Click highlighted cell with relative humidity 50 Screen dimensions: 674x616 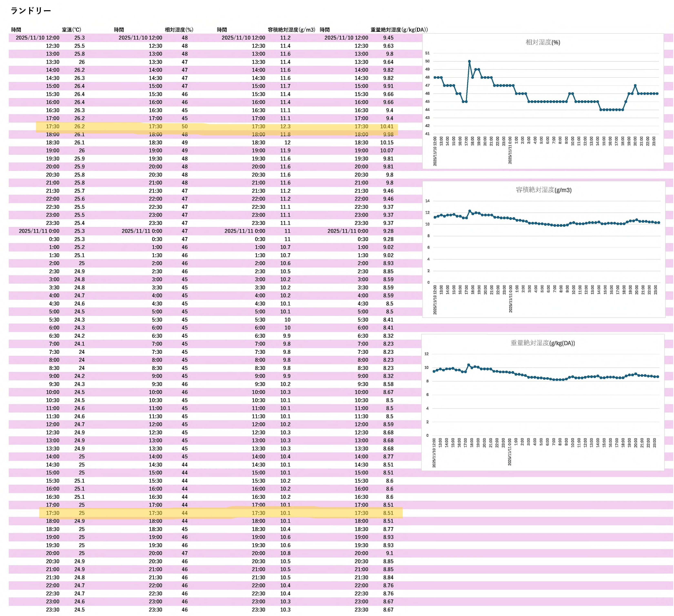(185, 127)
